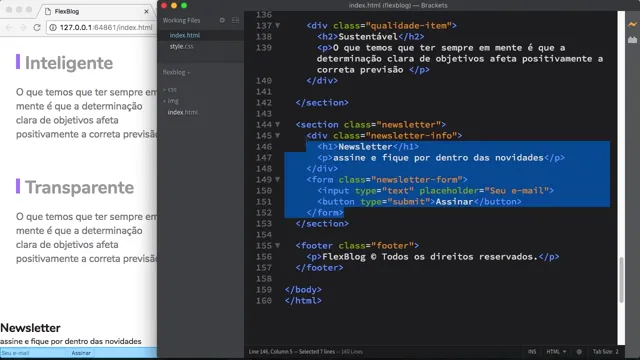The image size is (640, 360).
Task: Click the 'Assinar' button text in line 151
Action: 454,202
